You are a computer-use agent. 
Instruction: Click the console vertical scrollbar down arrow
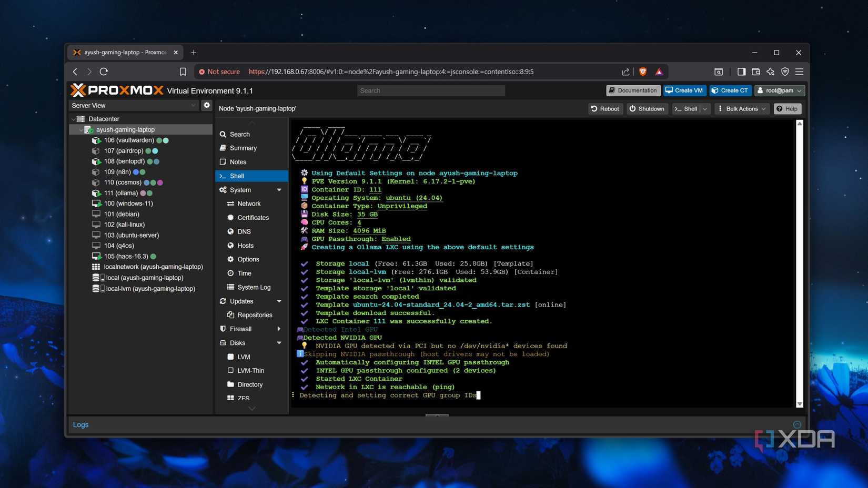click(x=800, y=404)
